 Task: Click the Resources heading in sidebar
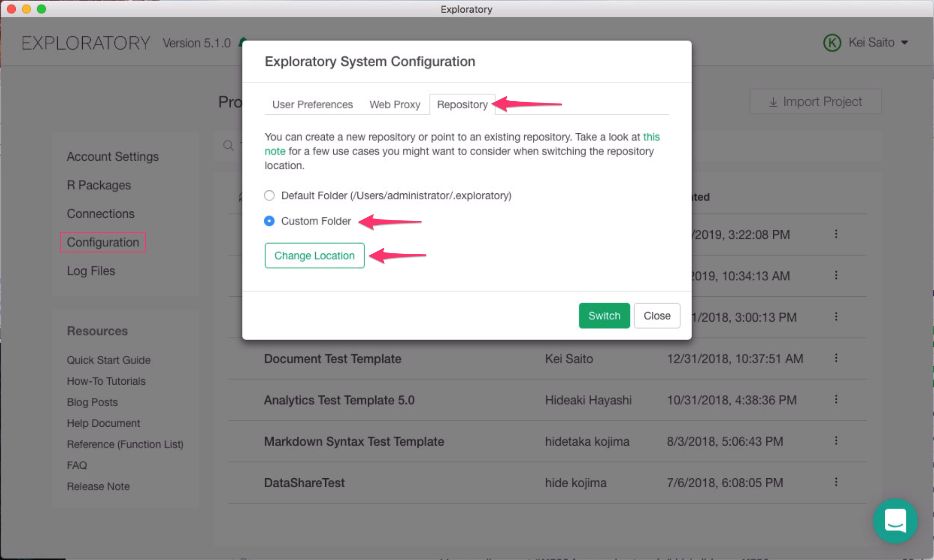98,331
